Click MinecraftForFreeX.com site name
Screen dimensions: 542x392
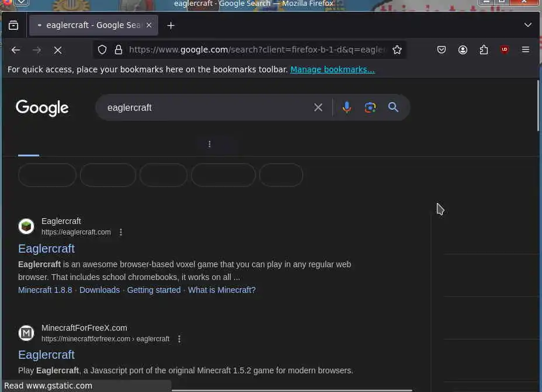coord(84,328)
